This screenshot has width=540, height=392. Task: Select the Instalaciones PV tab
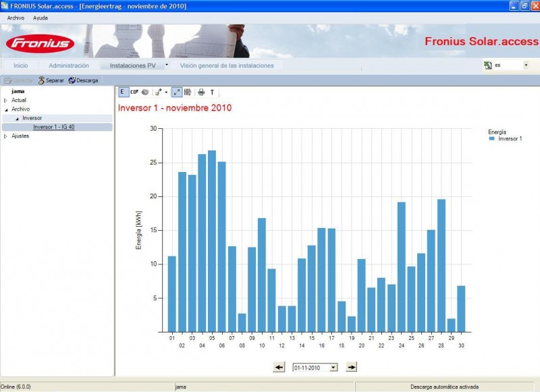point(132,65)
